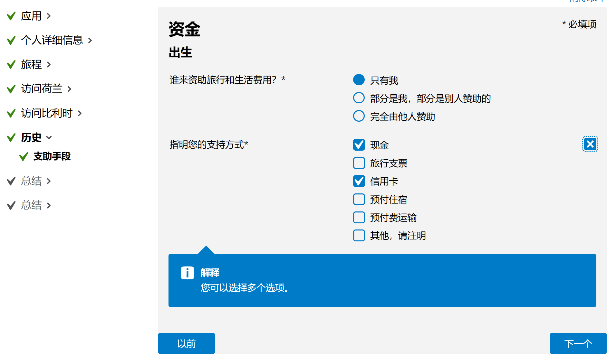Select the 只有我 radio button
Image resolution: width=616 pixels, height=364 pixels.
point(359,80)
